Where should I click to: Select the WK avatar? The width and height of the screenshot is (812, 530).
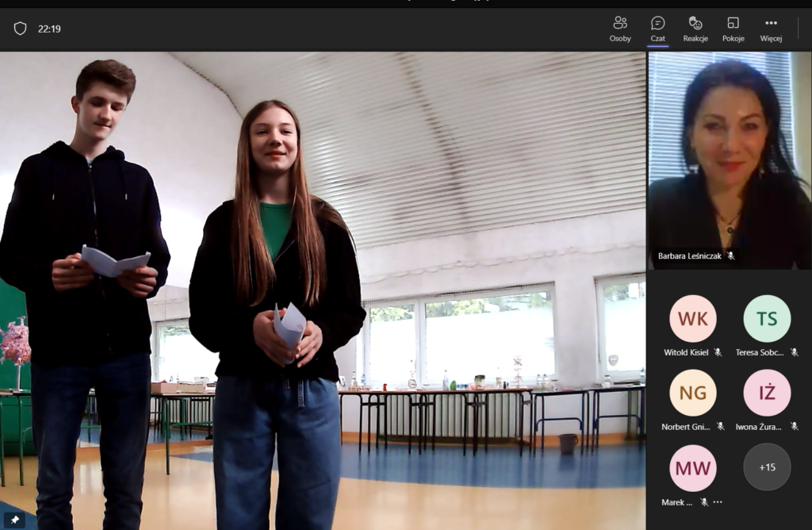pyautogui.click(x=693, y=319)
